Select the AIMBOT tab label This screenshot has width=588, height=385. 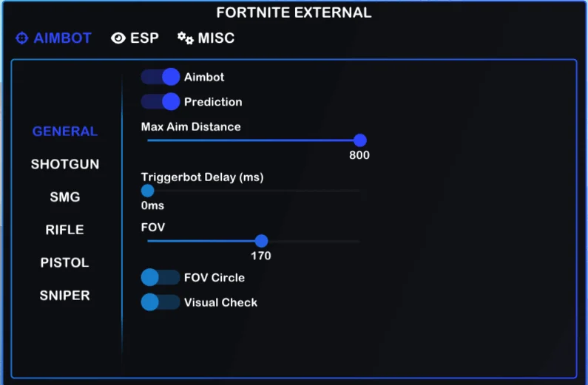pos(63,38)
